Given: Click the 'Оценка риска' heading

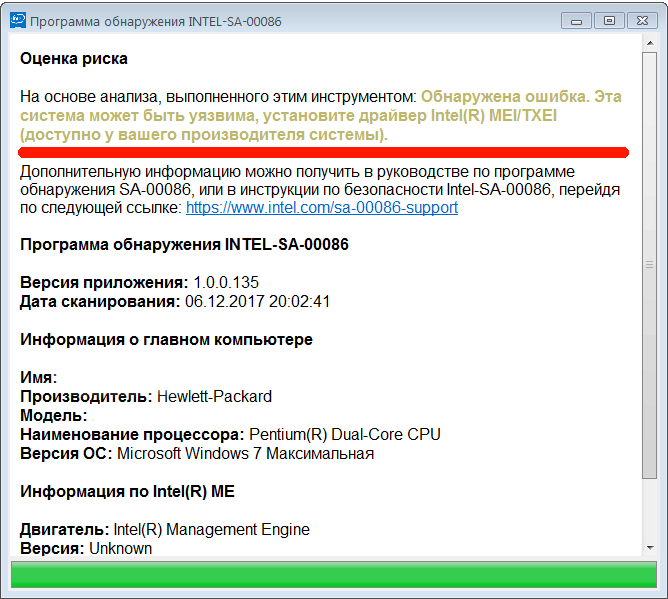Looking at the screenshot, I should coord(74,59).
